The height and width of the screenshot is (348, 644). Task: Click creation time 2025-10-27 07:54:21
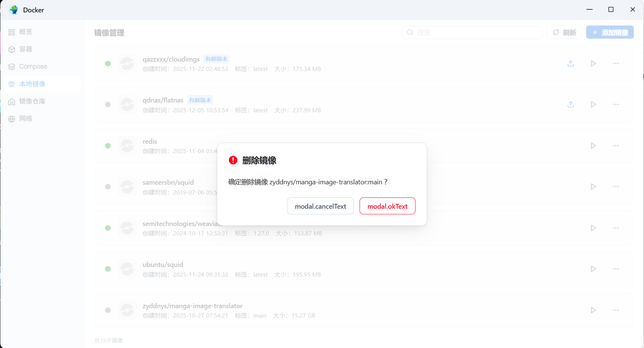pos(201,316)
